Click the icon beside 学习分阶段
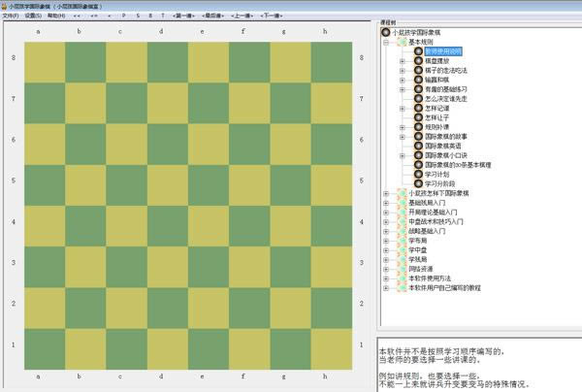 418,183
